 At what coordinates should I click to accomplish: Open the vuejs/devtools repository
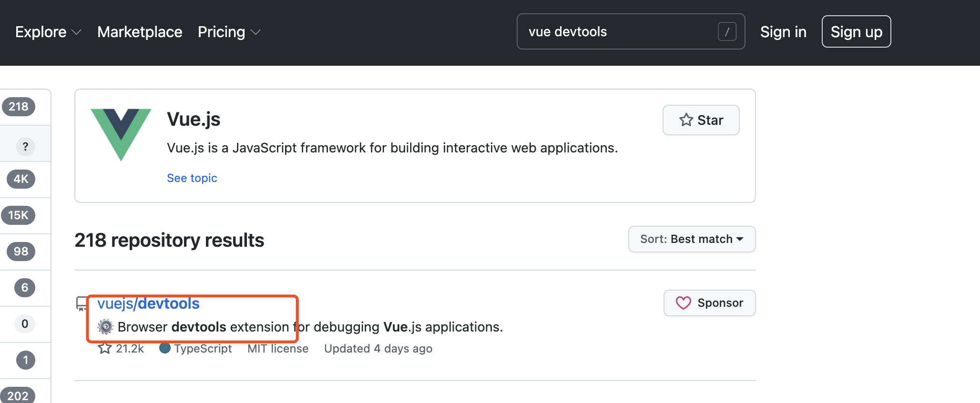tap(148, 303)
